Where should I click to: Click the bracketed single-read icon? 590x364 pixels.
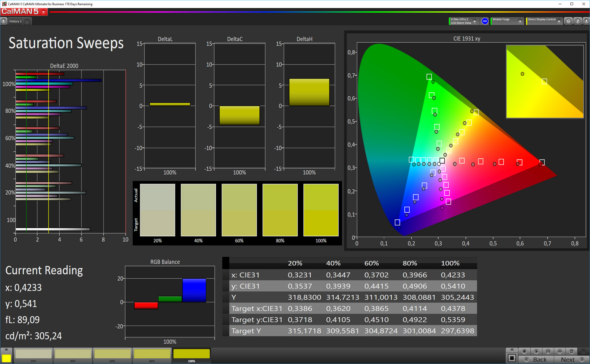pos(548,351)
